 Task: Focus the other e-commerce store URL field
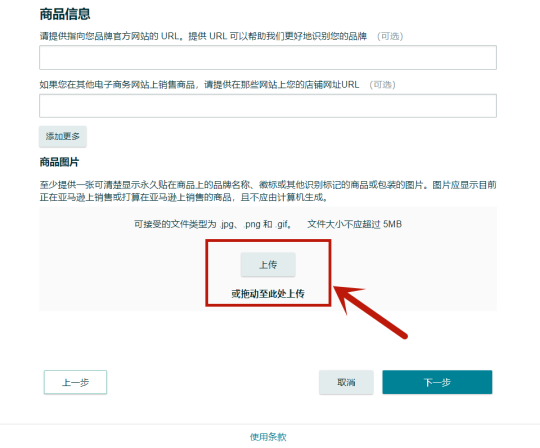[268, 106]
